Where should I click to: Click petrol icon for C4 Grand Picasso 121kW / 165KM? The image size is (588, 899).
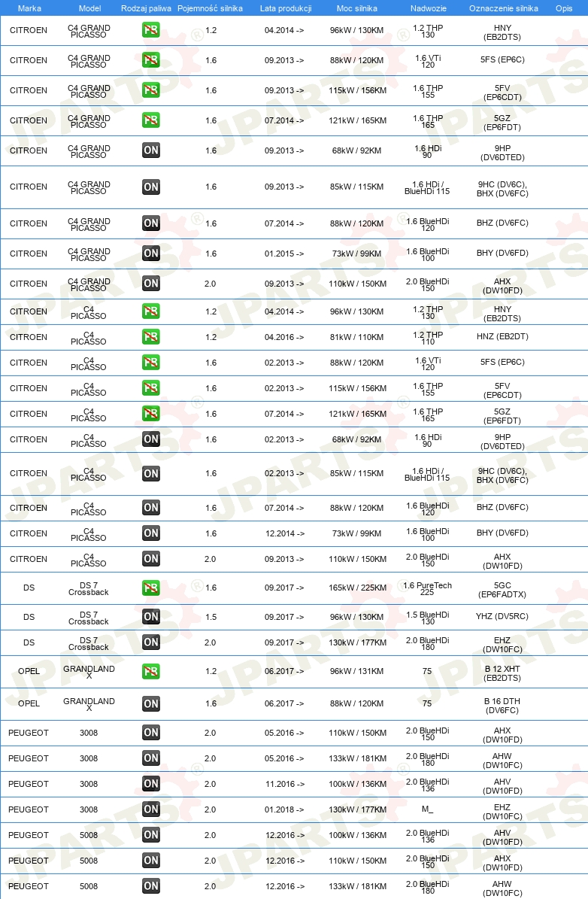tap(150, 120)
